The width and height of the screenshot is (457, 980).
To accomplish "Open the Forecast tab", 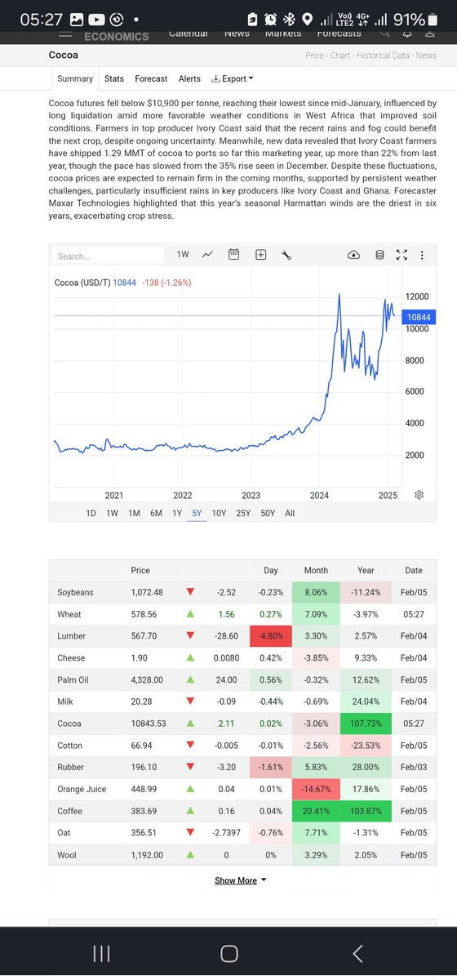I will 151,79.
